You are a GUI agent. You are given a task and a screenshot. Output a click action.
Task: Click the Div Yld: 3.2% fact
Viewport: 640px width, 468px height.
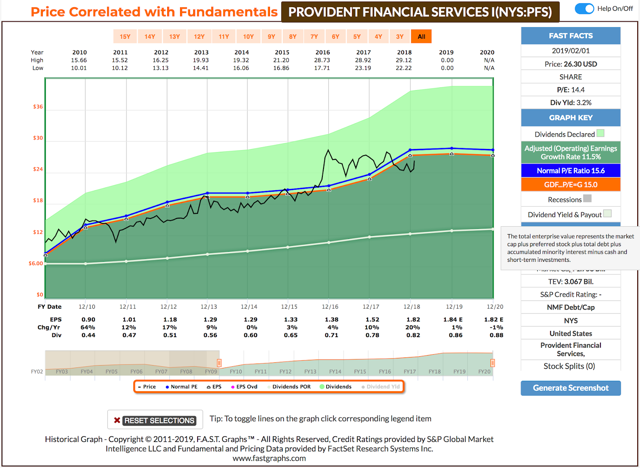[x=571, y=102]
